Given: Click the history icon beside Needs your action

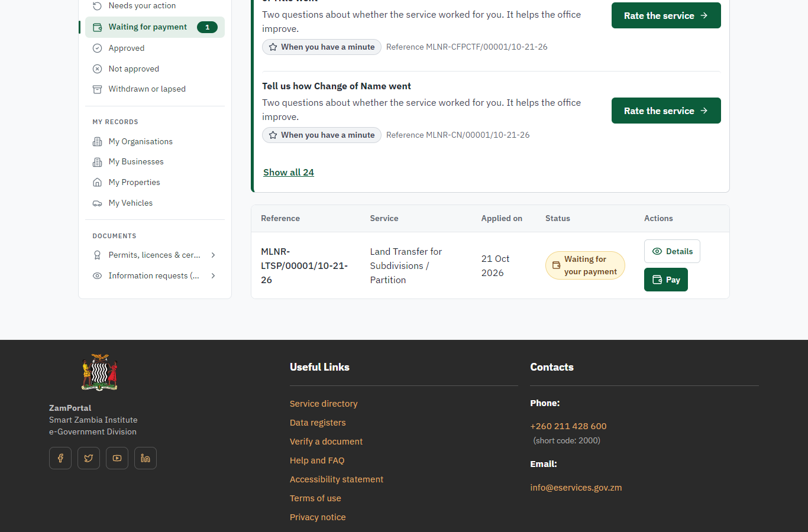Looking at the screenshot, I should pos(98,6).
